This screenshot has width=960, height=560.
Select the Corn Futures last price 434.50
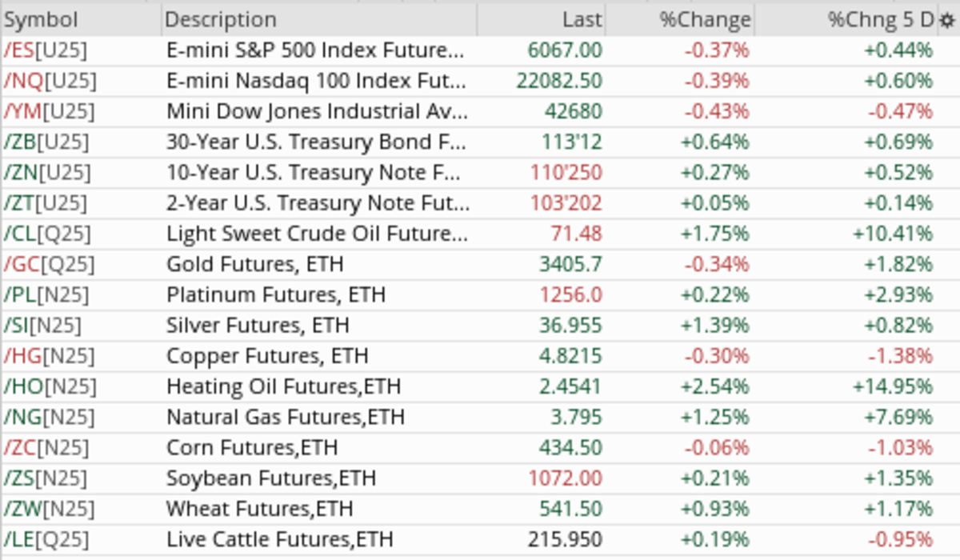click(570, 447)
